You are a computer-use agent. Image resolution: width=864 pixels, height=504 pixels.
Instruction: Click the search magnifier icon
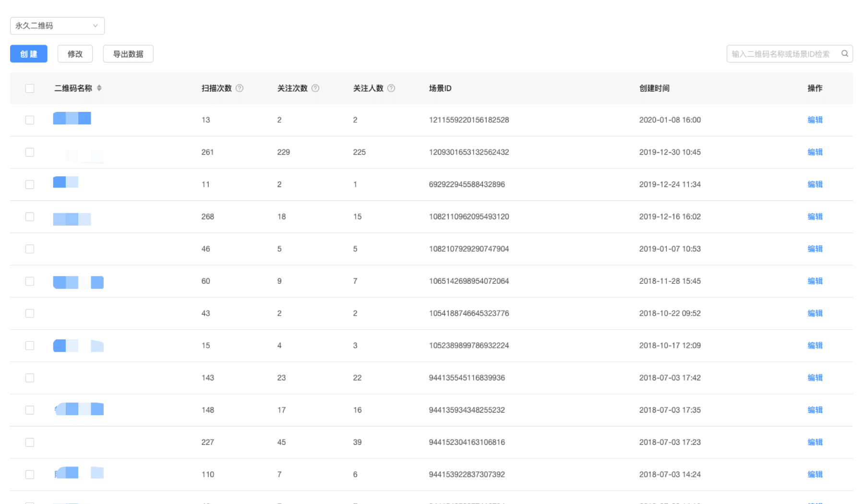(x=844, y=54)
